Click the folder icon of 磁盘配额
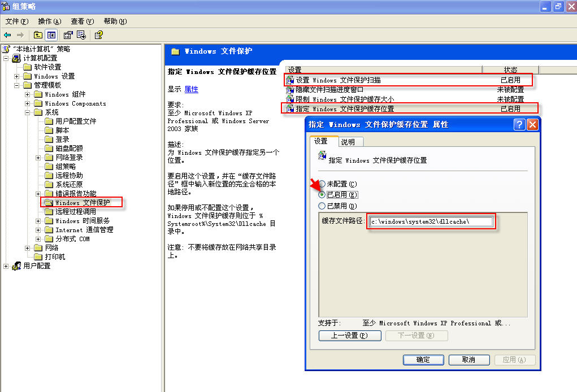 point(49,148)
